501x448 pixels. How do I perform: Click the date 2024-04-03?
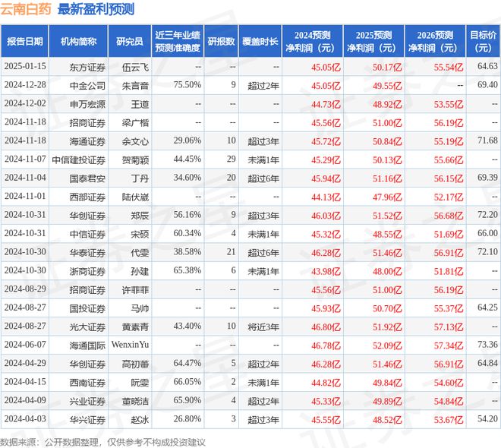25,418
